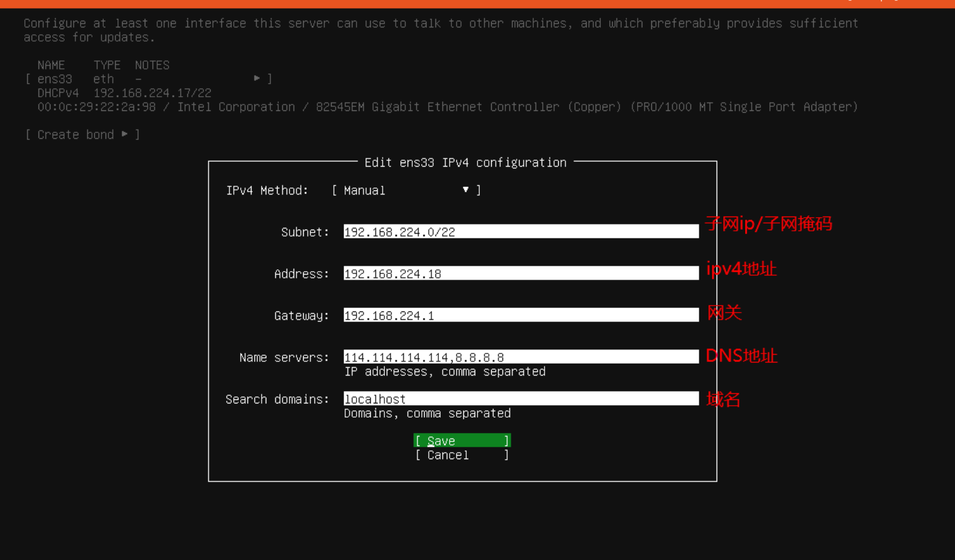Click the red DNS地址 annotation
The width and height of the screenshot is (955, 560).
[741, 356]
